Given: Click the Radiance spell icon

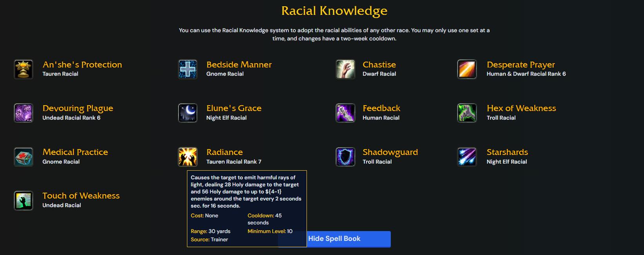Looking at the screenshot, I should pyautogui.click(x=188, y=157).
